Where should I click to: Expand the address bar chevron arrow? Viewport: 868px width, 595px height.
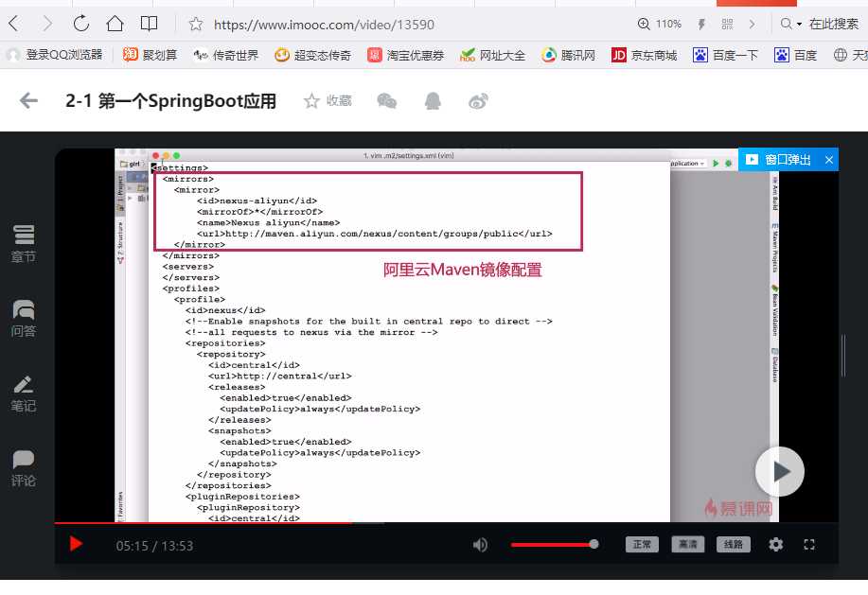[x=752, y=24]
